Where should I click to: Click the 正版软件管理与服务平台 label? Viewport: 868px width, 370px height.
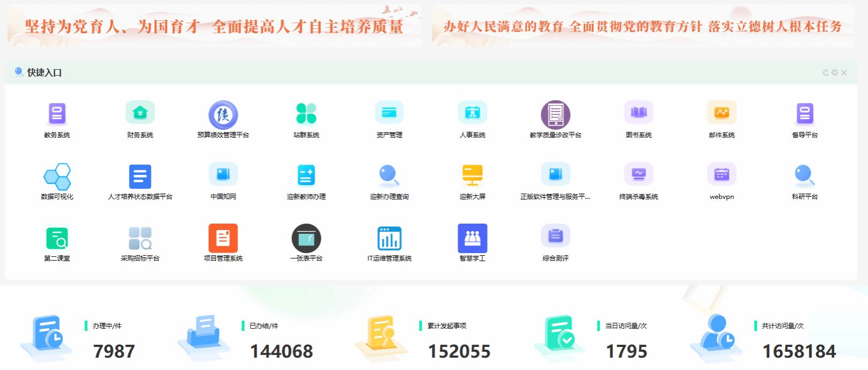pos(555,197)
